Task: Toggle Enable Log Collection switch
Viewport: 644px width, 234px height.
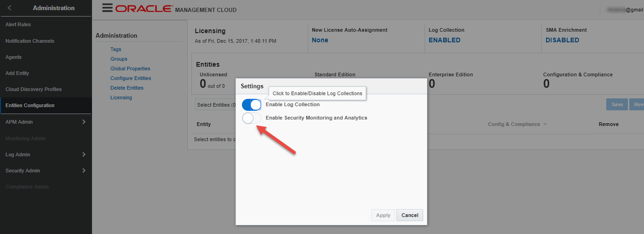Action: tap(252, 105)
